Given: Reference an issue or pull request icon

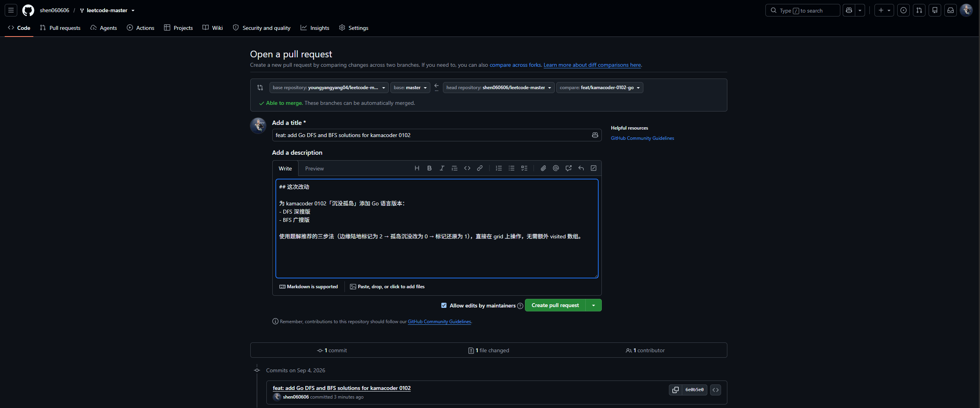Looking at the screenshot, I should [568, 168].
